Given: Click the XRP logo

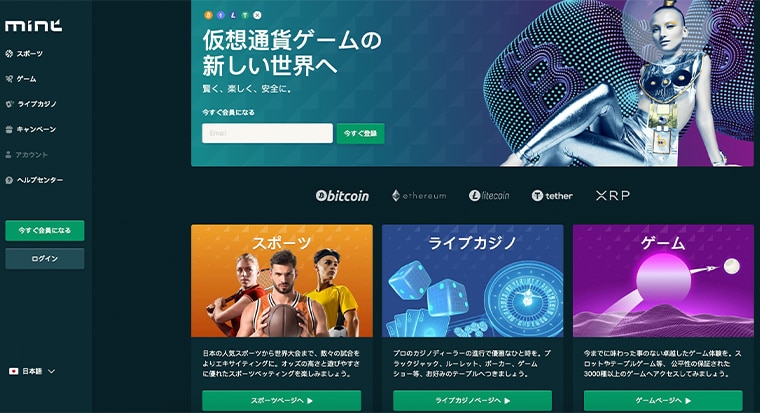Looking at the screenshot, I should point(613,195).
